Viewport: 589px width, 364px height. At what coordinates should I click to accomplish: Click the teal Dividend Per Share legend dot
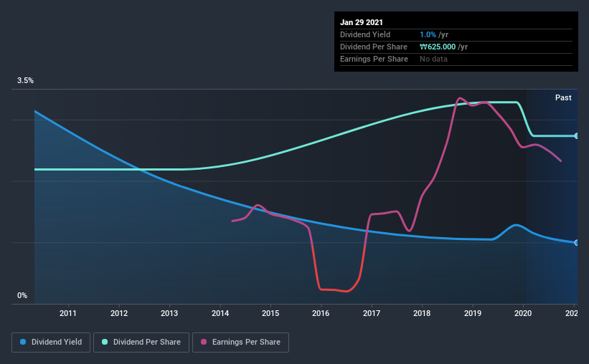coord(105,342)
